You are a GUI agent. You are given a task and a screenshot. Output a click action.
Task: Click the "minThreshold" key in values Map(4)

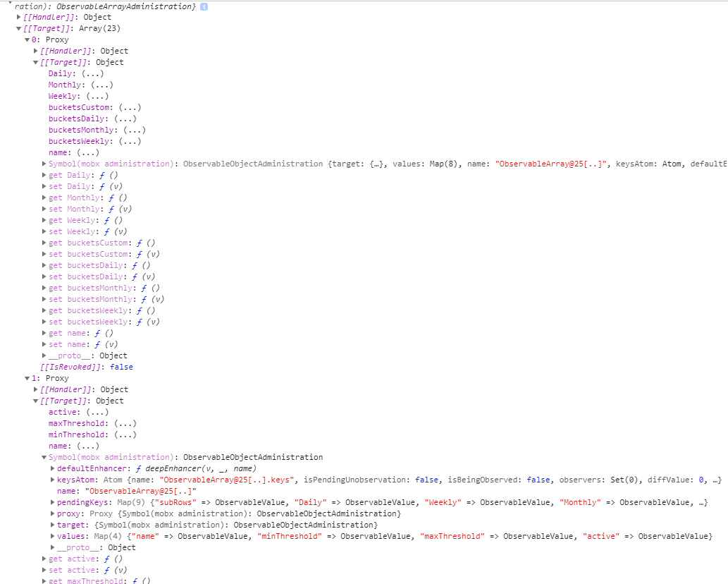point(290,536)
